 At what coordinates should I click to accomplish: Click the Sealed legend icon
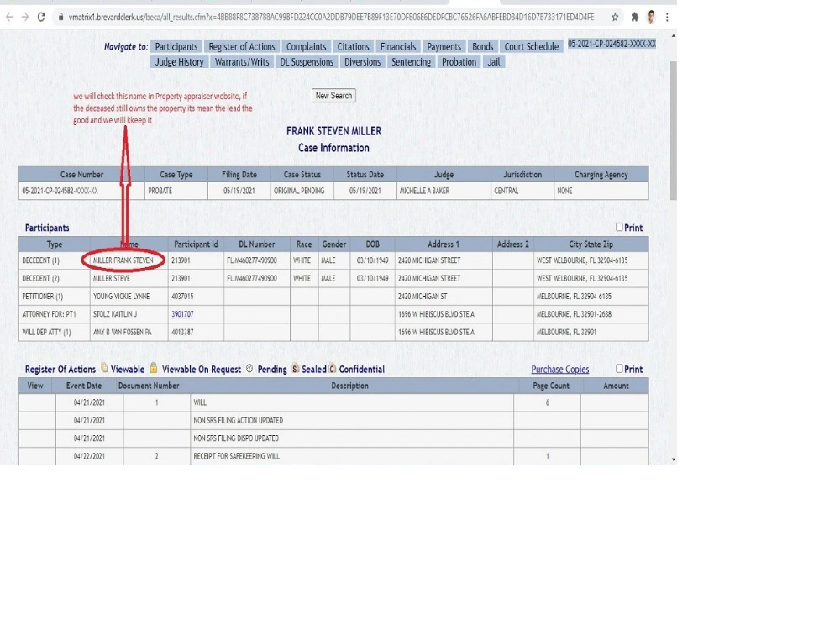[x=295, y=368]
